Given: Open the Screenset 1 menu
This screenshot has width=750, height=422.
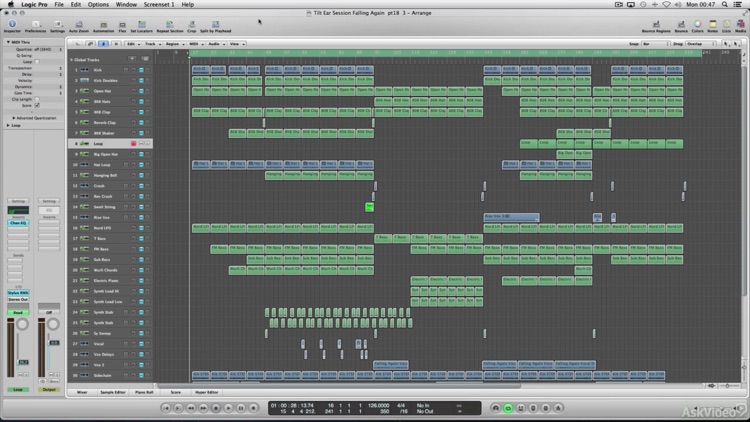Looking at the screenshot, I should click(x=159, y=4).
